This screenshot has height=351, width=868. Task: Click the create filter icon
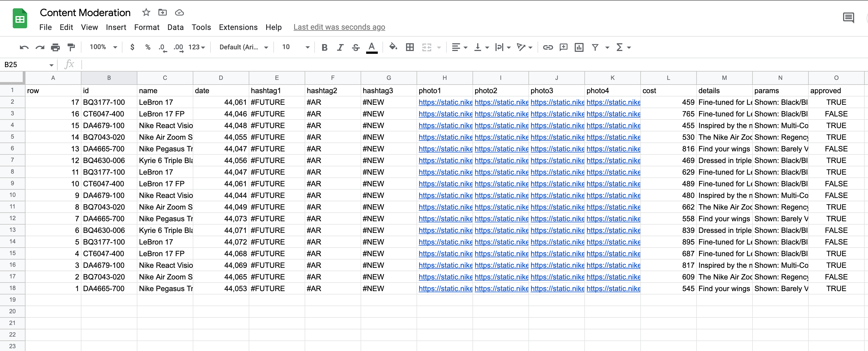tap(595, 47)
